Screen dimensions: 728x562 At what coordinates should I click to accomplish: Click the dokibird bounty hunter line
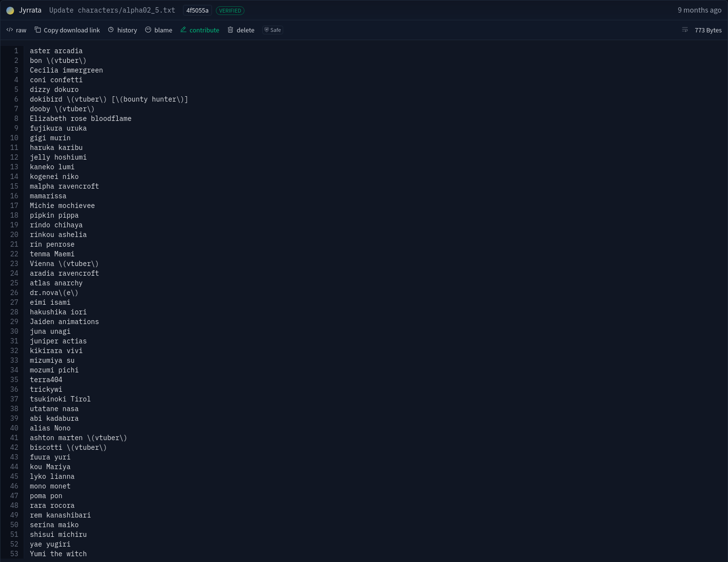point(109,99)
